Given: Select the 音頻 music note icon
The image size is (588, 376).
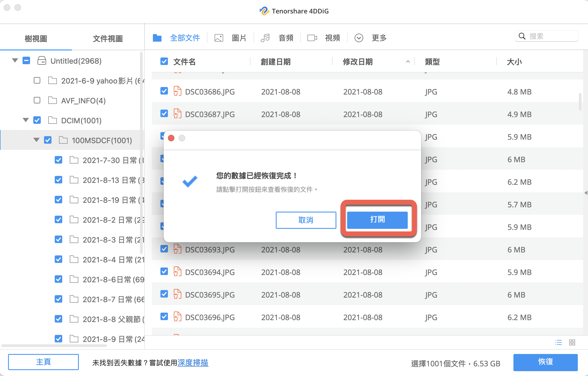Looking at the screenshot, I should [x=265, y=38].
